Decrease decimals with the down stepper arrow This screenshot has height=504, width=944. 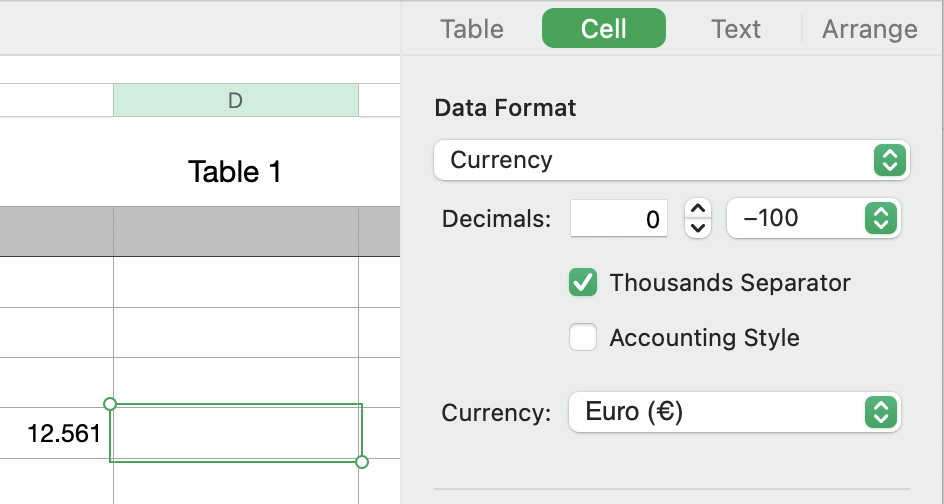click(699, 229)
